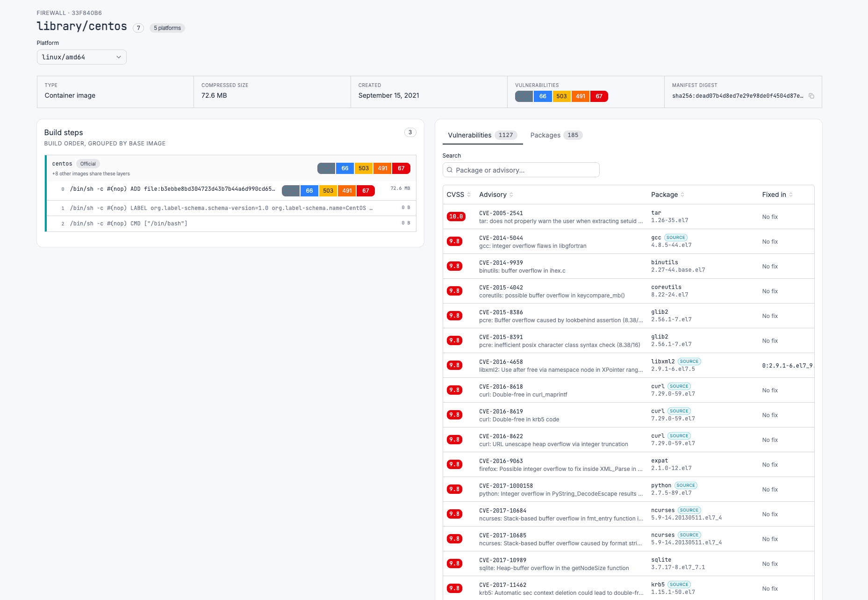The image size is (868, 600).
Task: Click SOURCE tag on python package
Action: coord(686,485)
